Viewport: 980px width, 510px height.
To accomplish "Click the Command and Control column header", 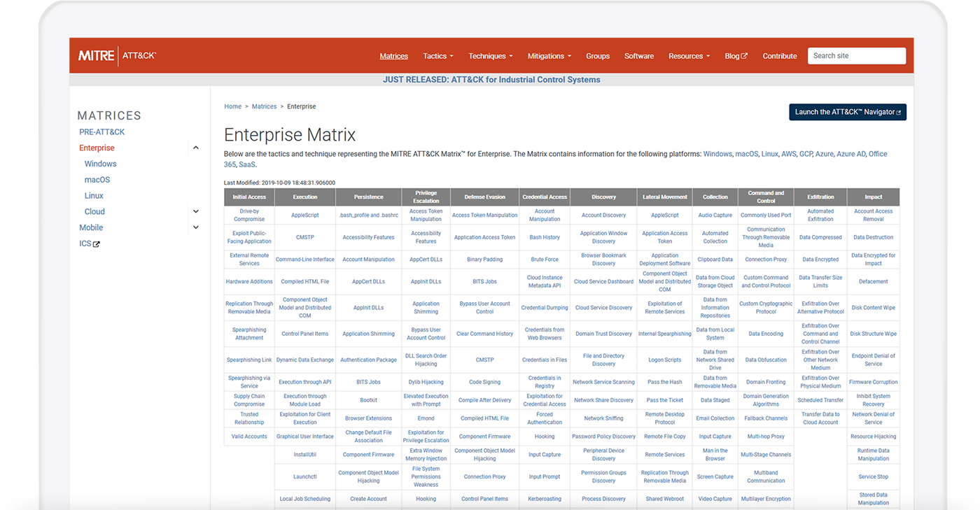I will point(766,197).
